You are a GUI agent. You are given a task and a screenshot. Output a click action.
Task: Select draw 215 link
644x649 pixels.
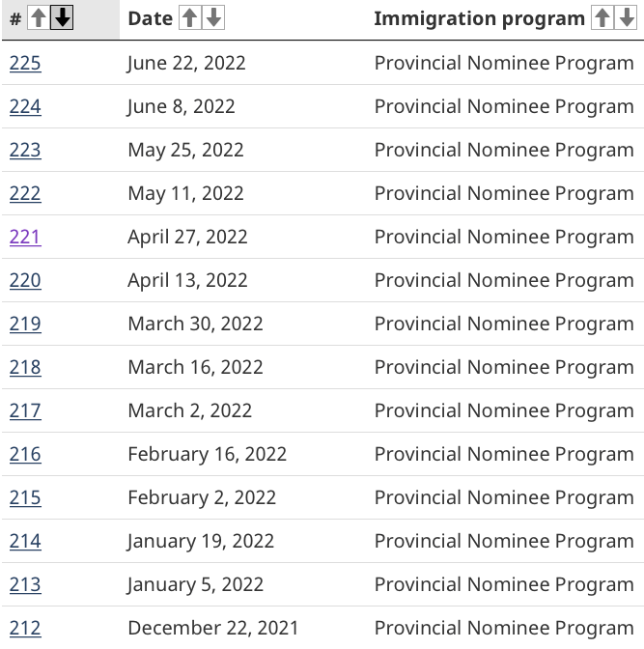pyautogui.click(x=25, y=497)
